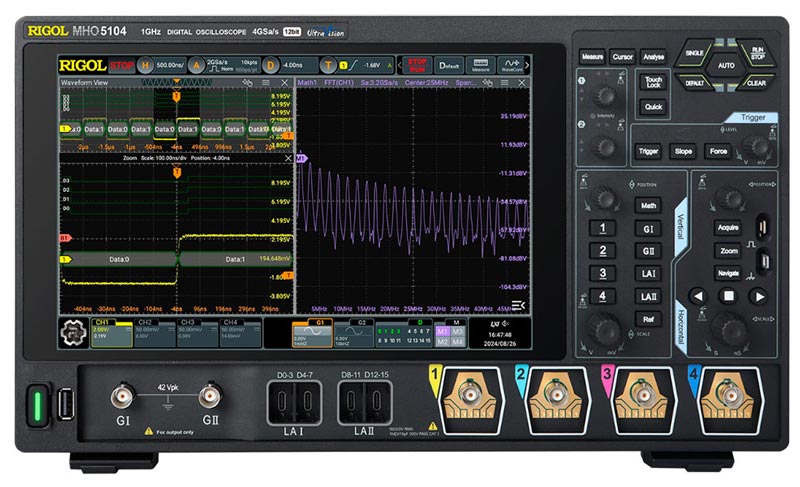Click the SINGLE trigger key
The image size is (800, 487).
click(694, 54)
